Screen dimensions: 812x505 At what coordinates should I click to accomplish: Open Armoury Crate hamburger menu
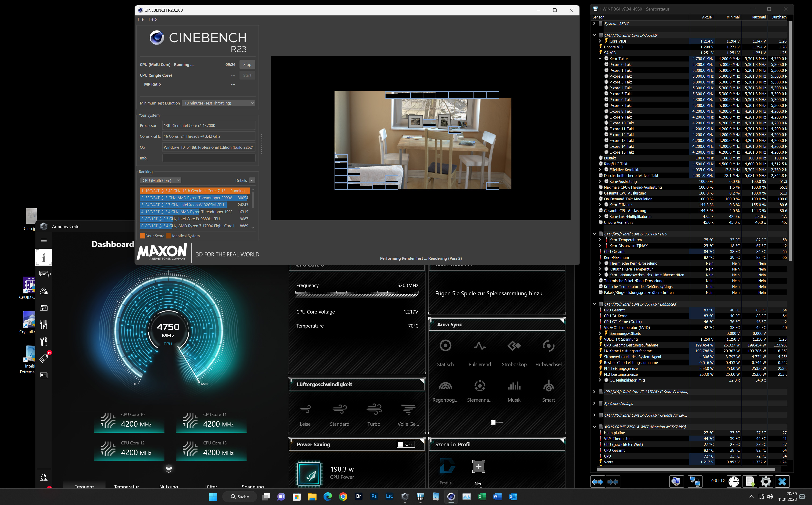(44, 241)
